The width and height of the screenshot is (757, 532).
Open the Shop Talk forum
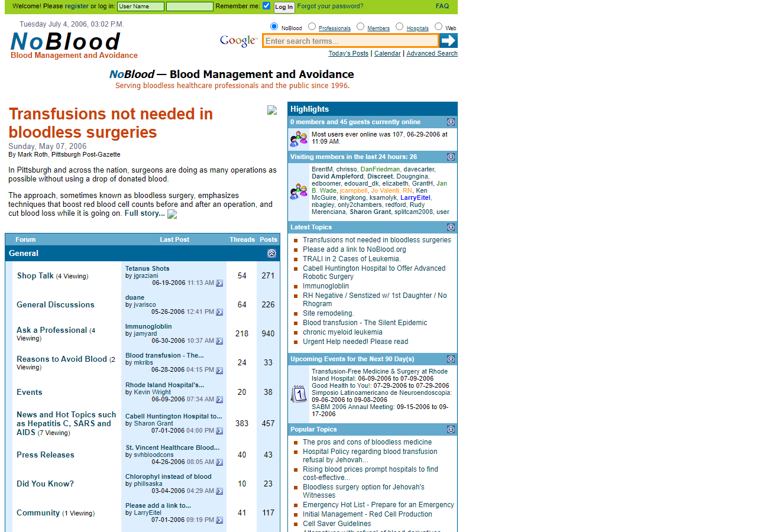click(35, 275)
